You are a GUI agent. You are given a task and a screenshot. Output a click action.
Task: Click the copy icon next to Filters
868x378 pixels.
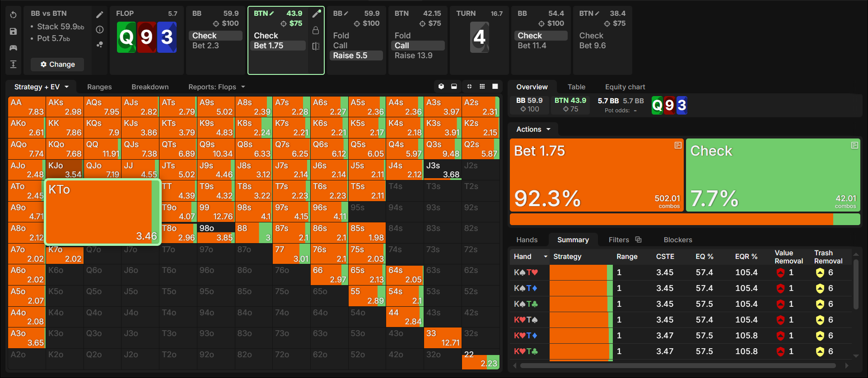click(x=638, y=240)
